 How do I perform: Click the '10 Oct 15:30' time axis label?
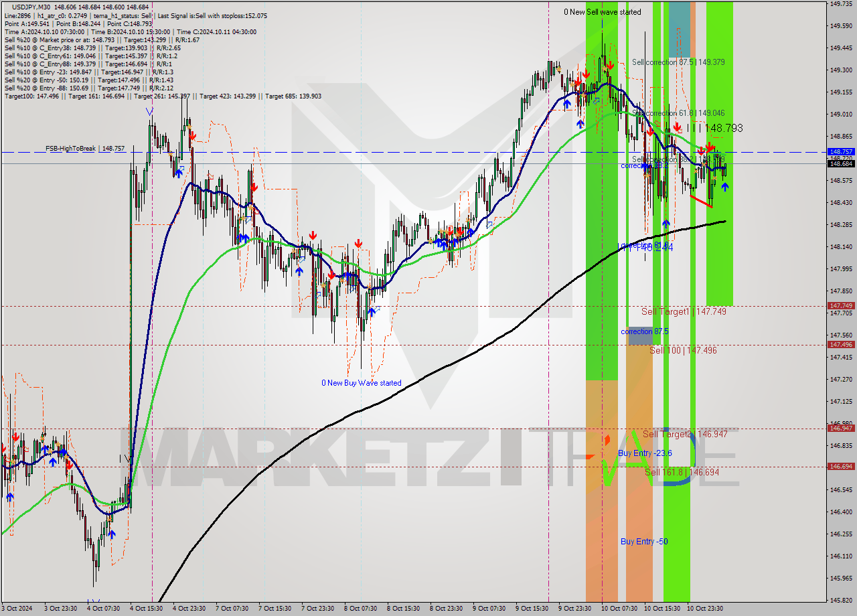[x=662, y=609]
